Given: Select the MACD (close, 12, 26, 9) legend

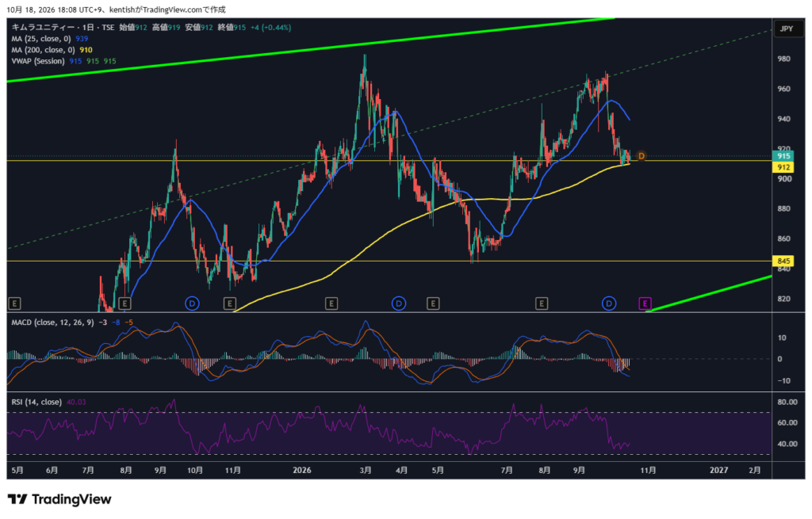Looking at the screenshot, I should pos(52,322).
